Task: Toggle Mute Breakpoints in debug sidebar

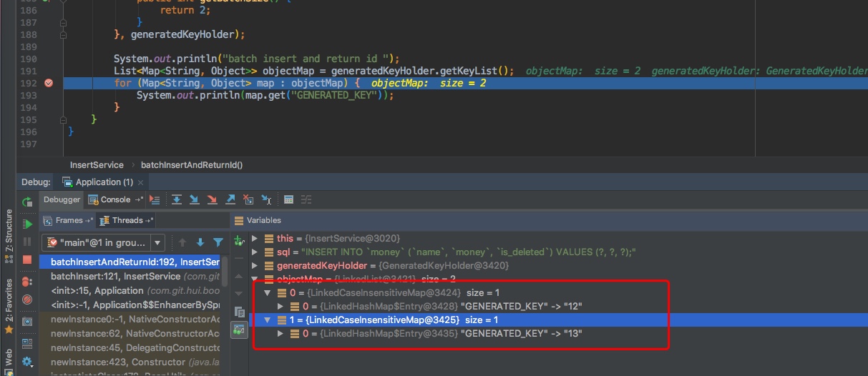Action: [27, 300]
